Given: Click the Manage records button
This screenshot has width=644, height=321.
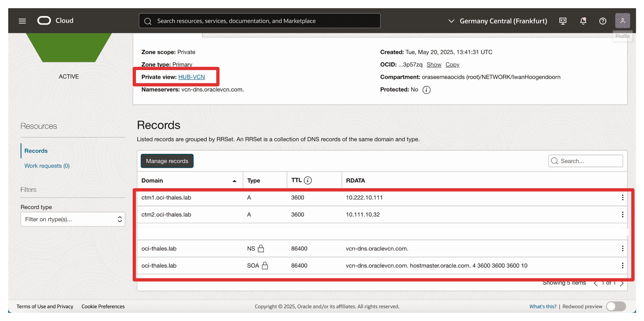Looking at the screenshot, I should (167, 161).
